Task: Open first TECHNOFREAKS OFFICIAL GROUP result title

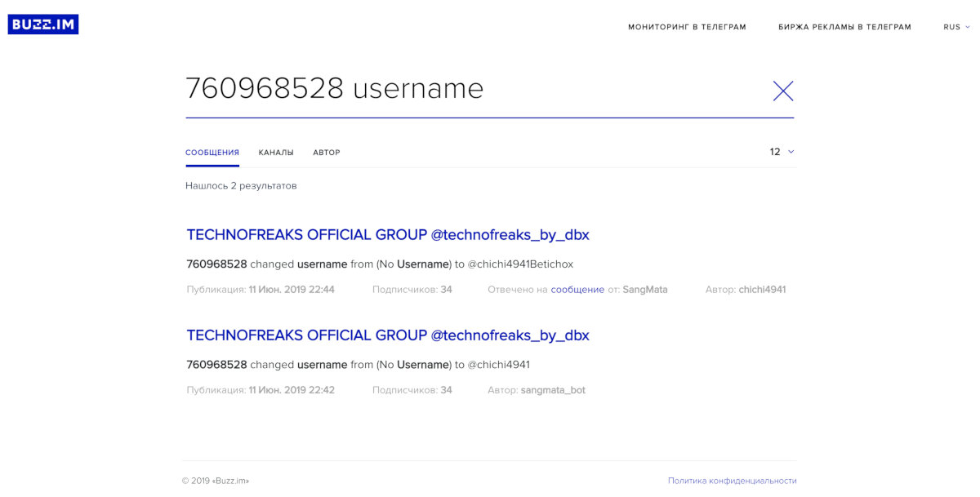Action: 388,235
